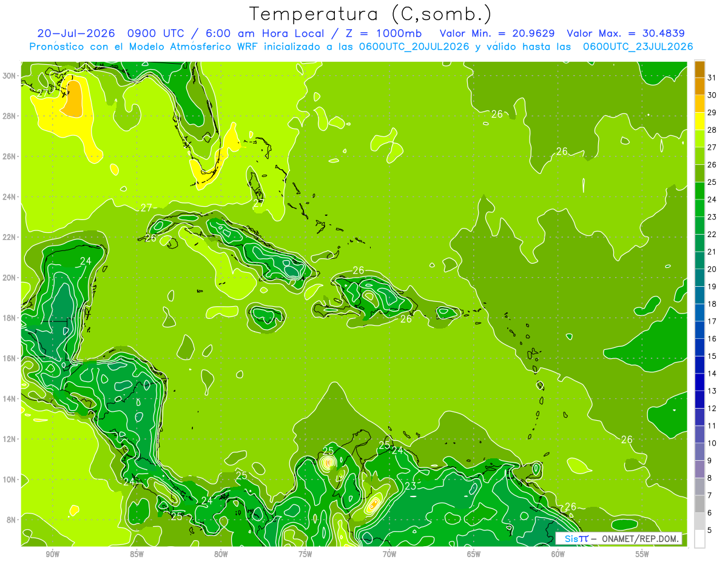Click the 60W longitude axis label

558,554
